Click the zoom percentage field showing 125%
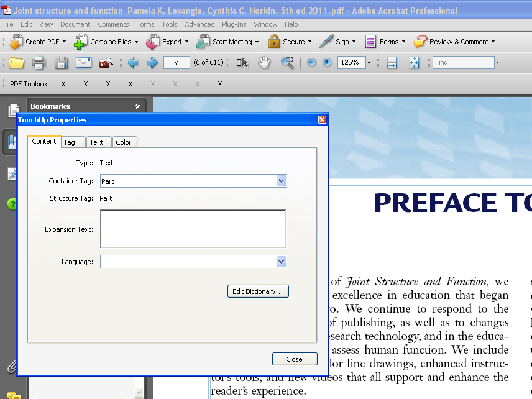 click(x=352, y=62)
